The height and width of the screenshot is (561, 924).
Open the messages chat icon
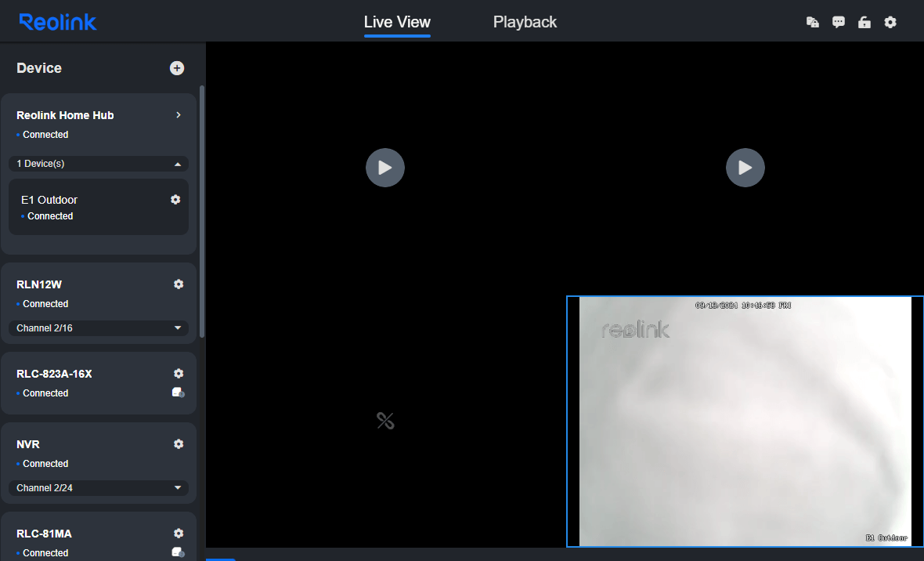pyautogui.click(x=838, y=23)
